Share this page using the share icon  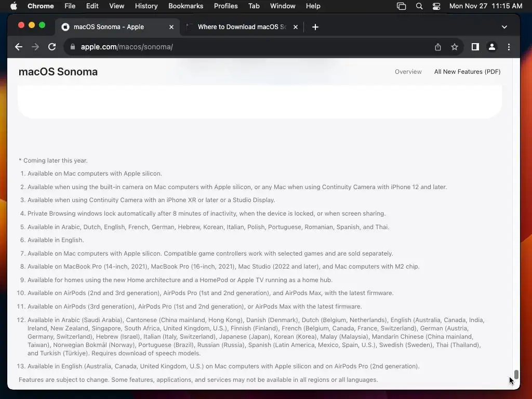click(438, 47)
